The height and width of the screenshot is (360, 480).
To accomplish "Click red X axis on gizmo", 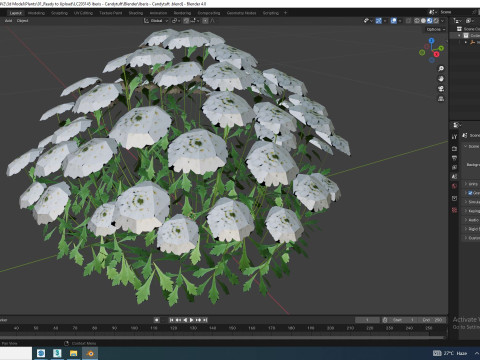I will pos(436,54).
